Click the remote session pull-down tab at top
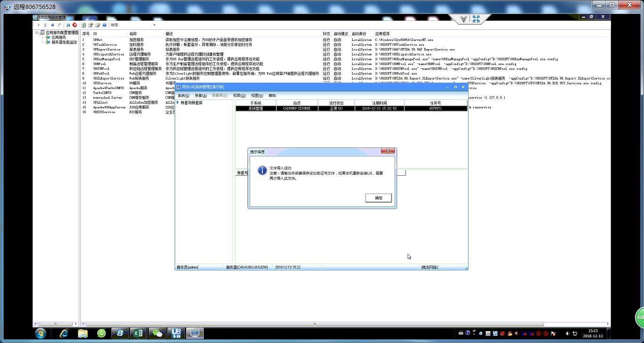 click(x=470, y=19)
